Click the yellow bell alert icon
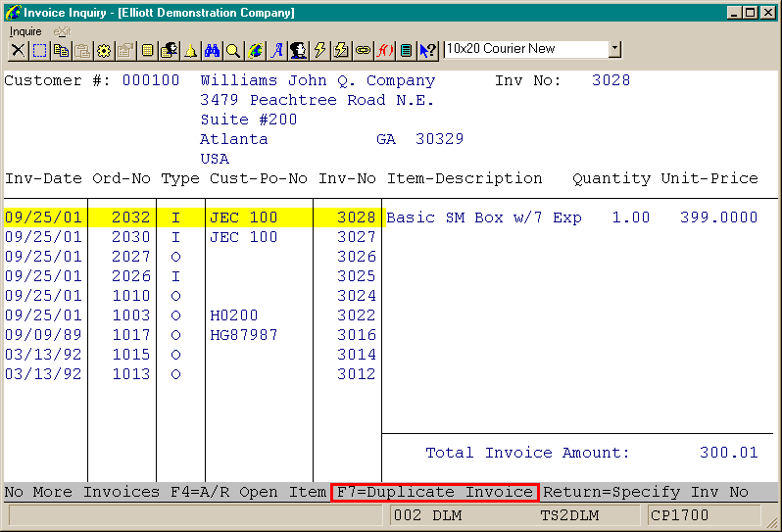Screen dimensions: 782x532 (x=190, y=50)
